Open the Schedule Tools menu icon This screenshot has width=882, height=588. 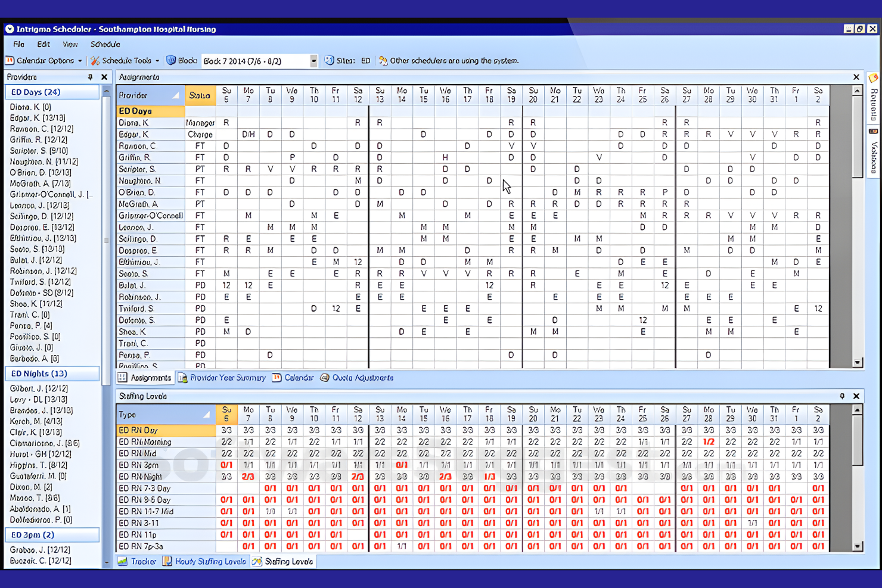pyautogui.click(x=94, y=60)
